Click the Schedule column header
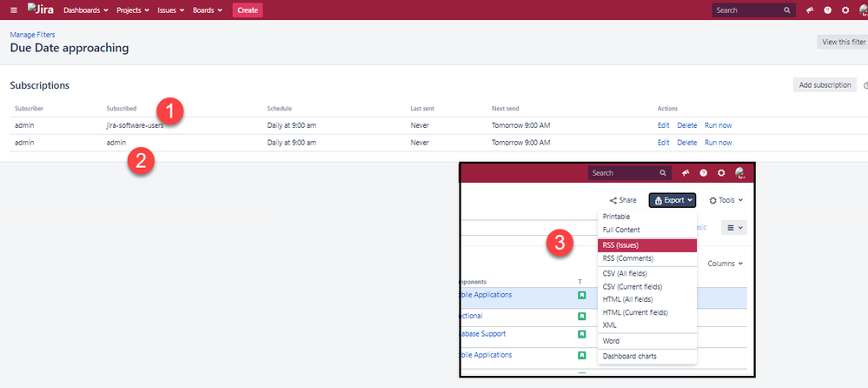 tap(280, 109)
